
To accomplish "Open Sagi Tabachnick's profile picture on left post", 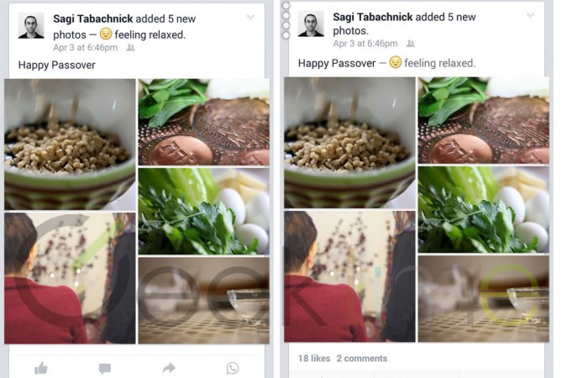I will click(x=31, y=25).
